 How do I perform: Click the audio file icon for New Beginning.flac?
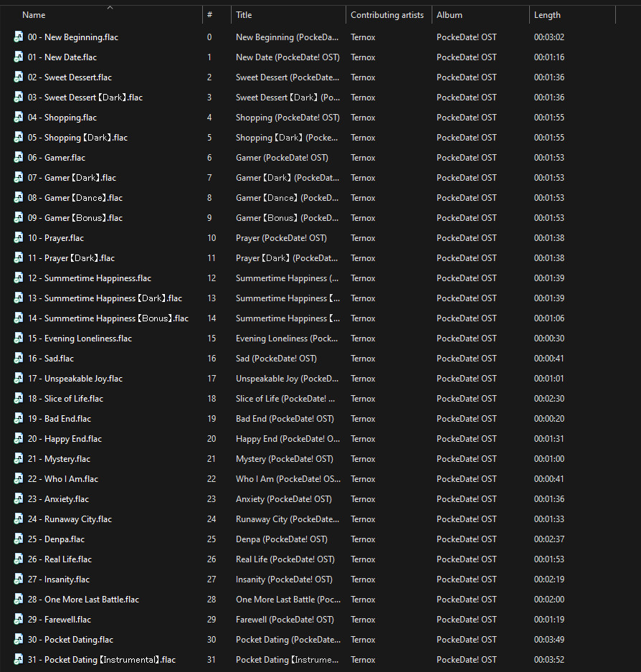pos(19,37)
